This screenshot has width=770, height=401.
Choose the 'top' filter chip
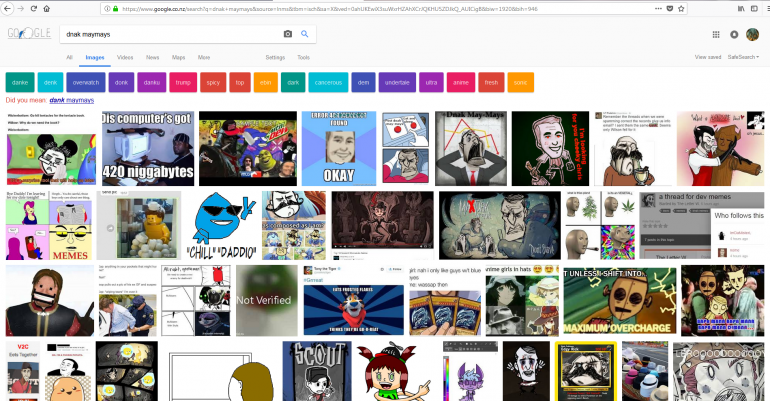click(240, 82)
